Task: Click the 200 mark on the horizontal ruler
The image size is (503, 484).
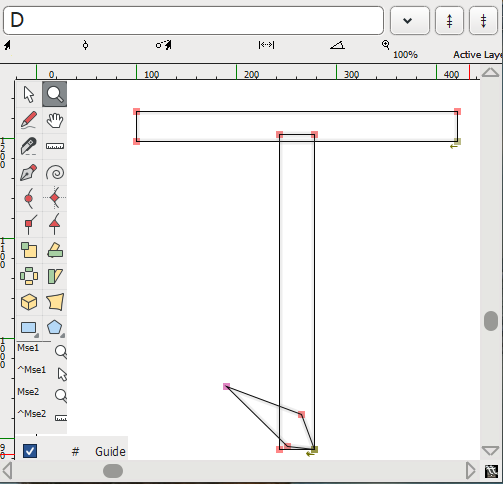Action: click(251, 74)
